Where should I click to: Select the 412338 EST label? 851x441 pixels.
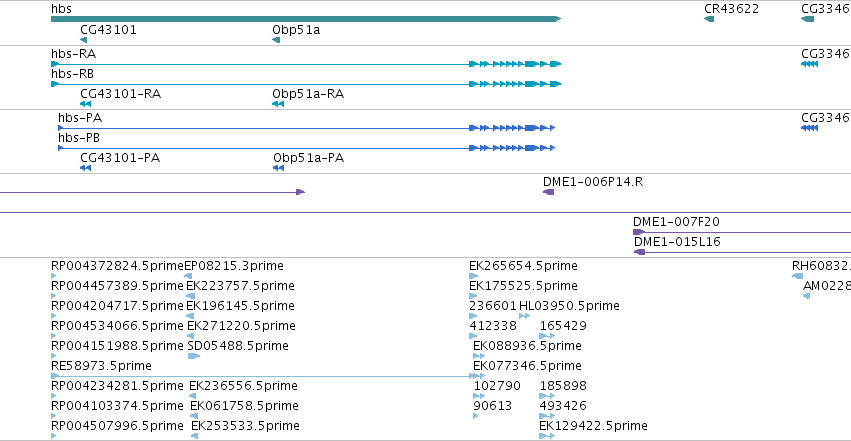[x=493, y=326]
